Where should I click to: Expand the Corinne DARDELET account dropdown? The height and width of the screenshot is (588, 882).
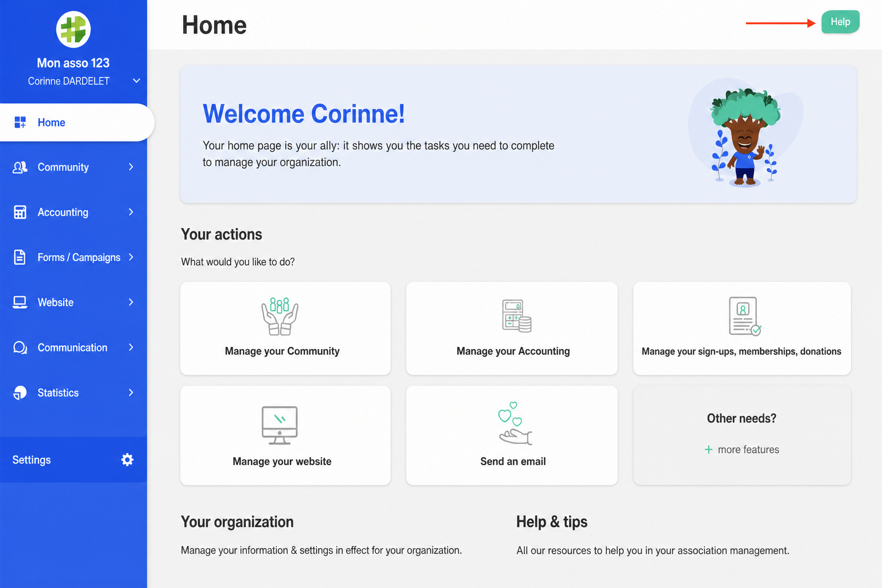click(136, 81)
